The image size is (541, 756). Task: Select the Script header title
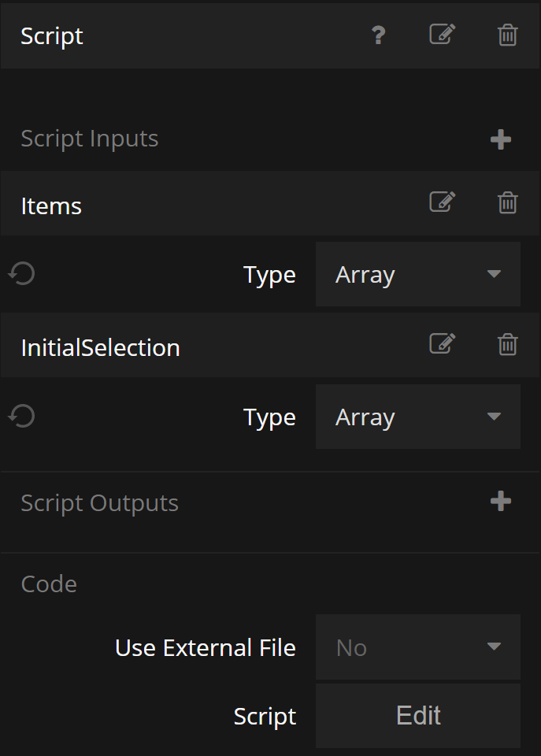(x=52, y=36)
